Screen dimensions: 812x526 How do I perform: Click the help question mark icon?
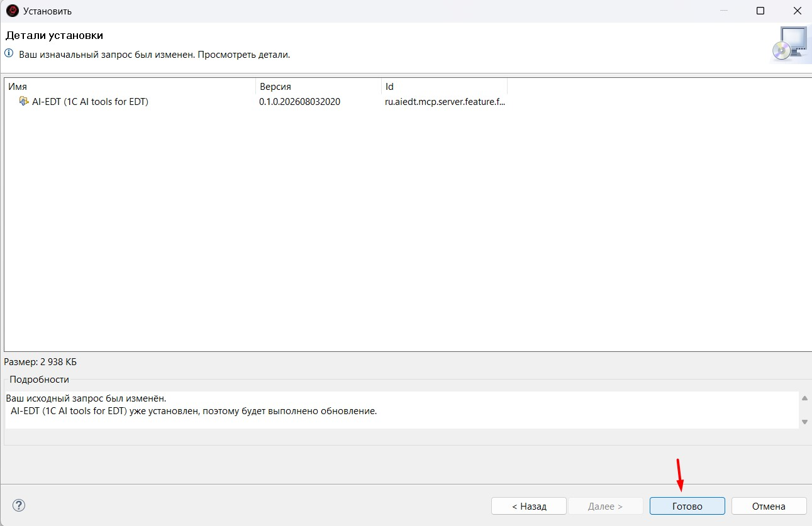pyautogui.click(x=19, y=505)
